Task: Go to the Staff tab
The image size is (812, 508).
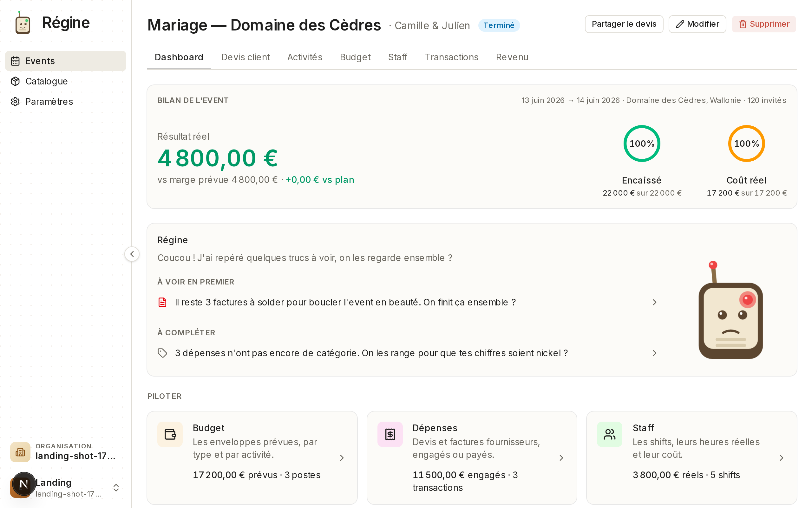Action: point(398,57)
